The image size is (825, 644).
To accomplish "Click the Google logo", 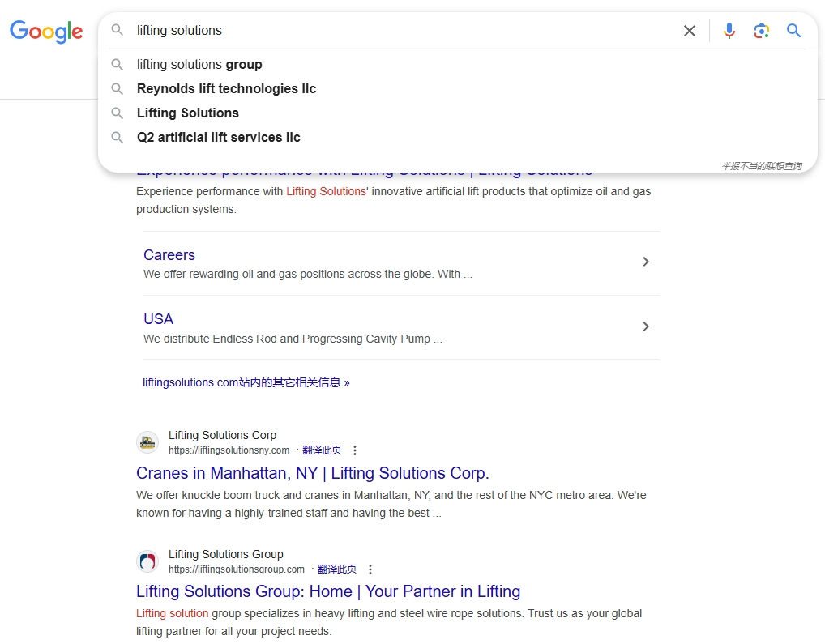I will pos(46,32).
